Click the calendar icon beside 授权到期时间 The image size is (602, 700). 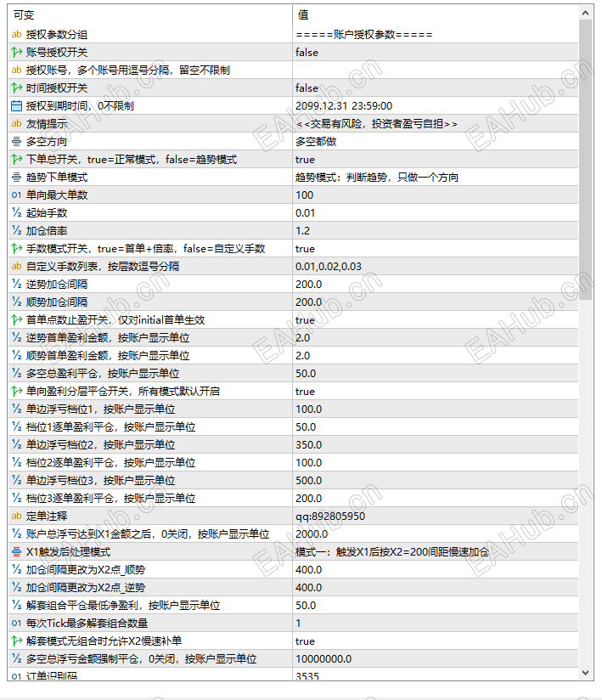(16, 106)
